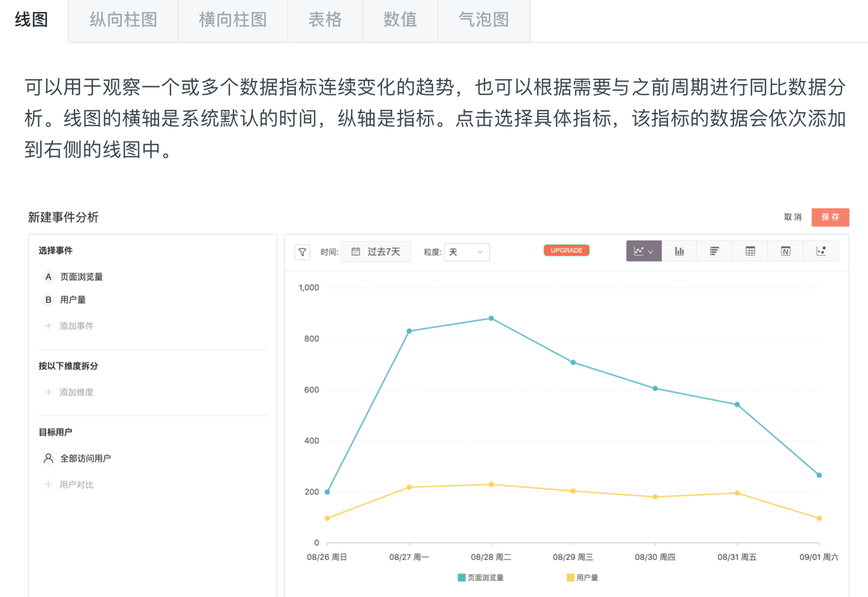The width and height of the screenshot is (868, 597).
Task: Toggle 页面浏览量 legend swatch
Action: click(461, 578)
